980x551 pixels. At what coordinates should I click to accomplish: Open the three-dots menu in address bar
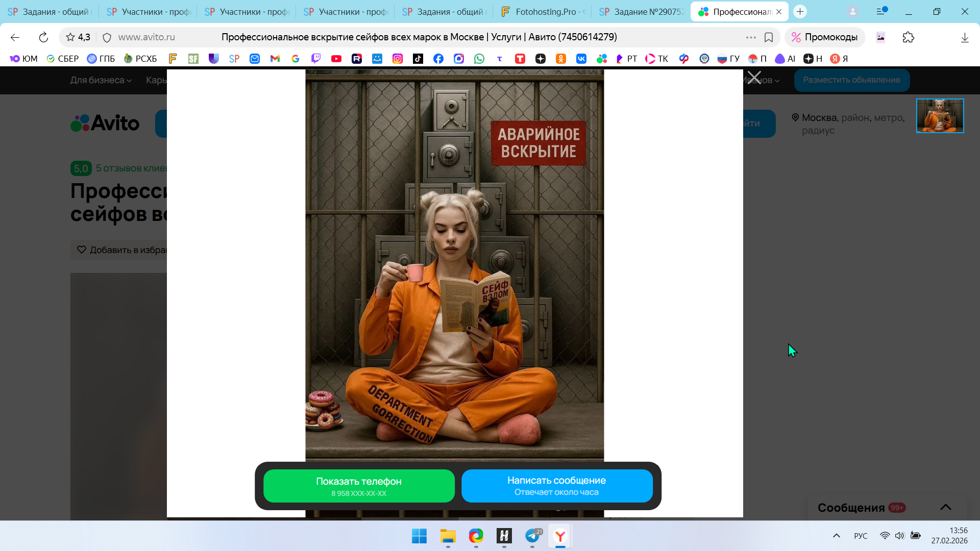[x=750, y=37]
